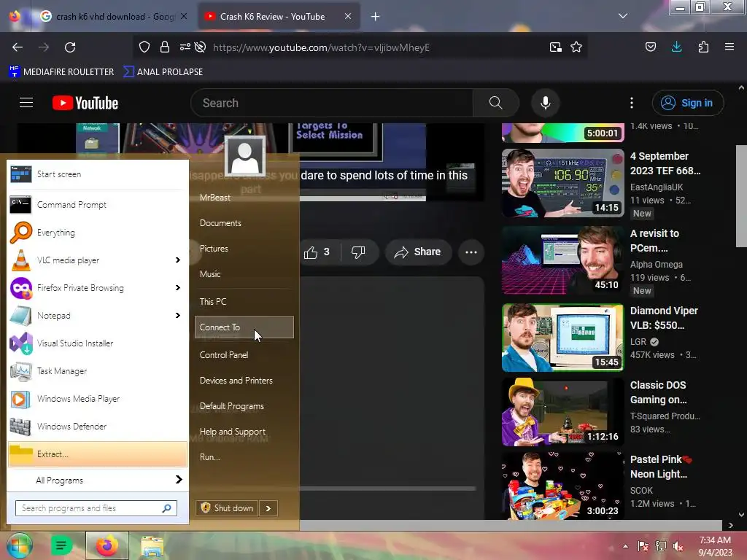Open MEDIAFIRE ROULETTER bookmark
The height and width of the screenshot is (560, 747).
tap(61, 72)
